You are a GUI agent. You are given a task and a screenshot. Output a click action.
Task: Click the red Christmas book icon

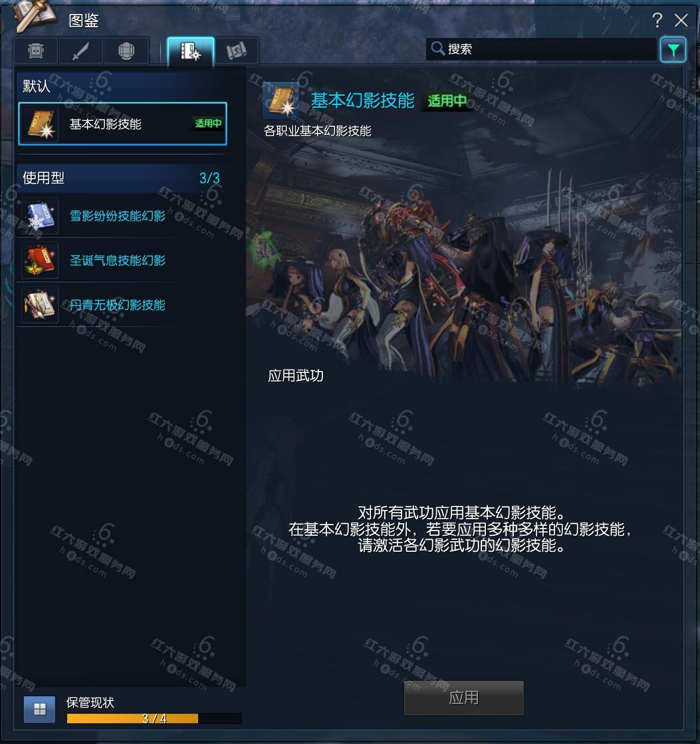[40, 261]
